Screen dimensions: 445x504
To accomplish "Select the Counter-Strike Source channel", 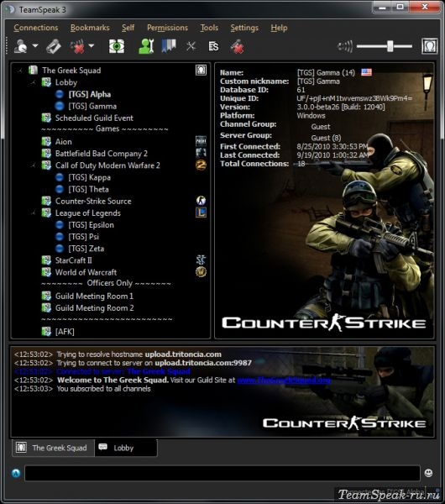I will (93, 202).
